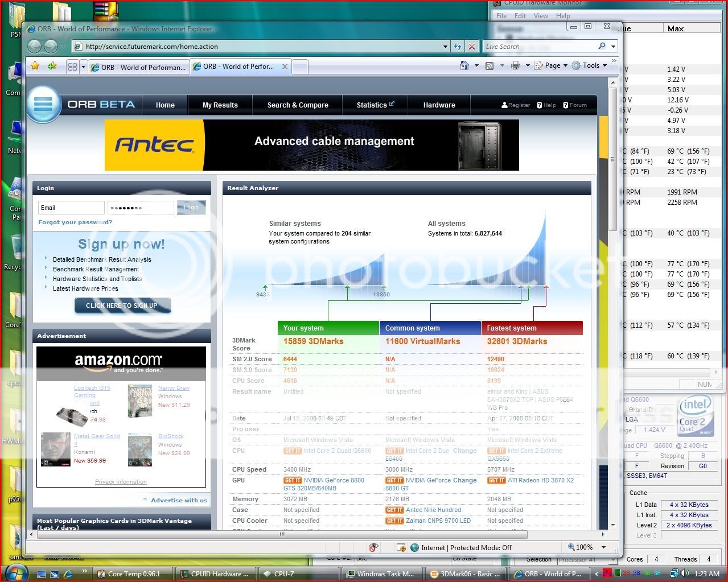728x582 pixels.
Task: Switch to the first ORB browser tab
Action: [x=138, y=67]
